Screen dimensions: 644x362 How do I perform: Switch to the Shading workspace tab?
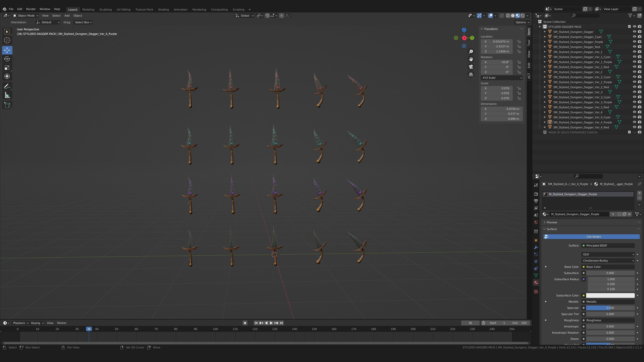(163, 10)
